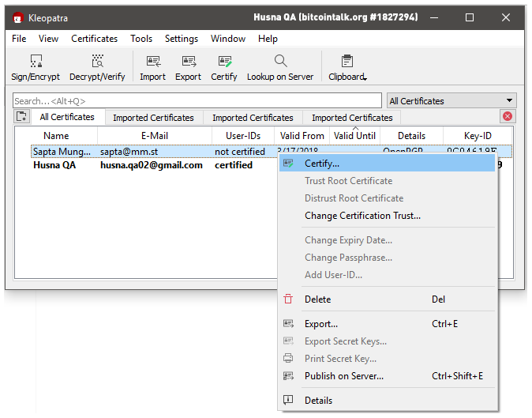Screen dimensions: 532x418
Task: Open the Tools menu
Action: tap(141, 39)
